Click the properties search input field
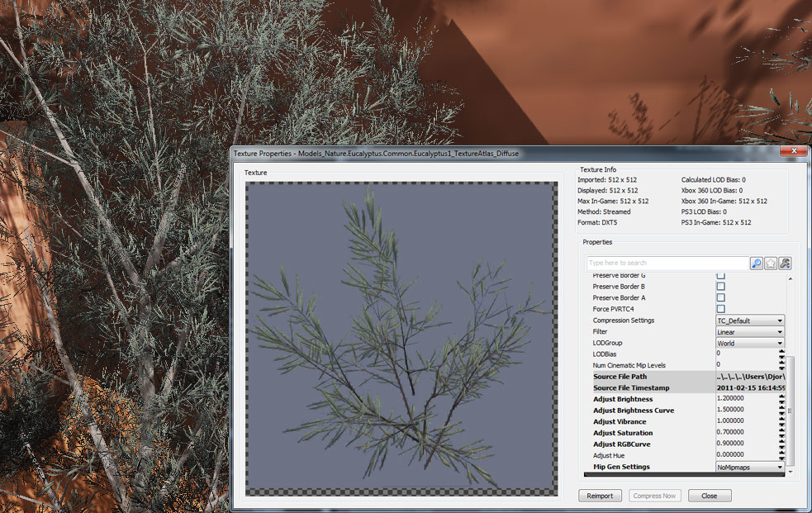The height and width of the screenshot is (513, 812). click(x=667, y=263)
